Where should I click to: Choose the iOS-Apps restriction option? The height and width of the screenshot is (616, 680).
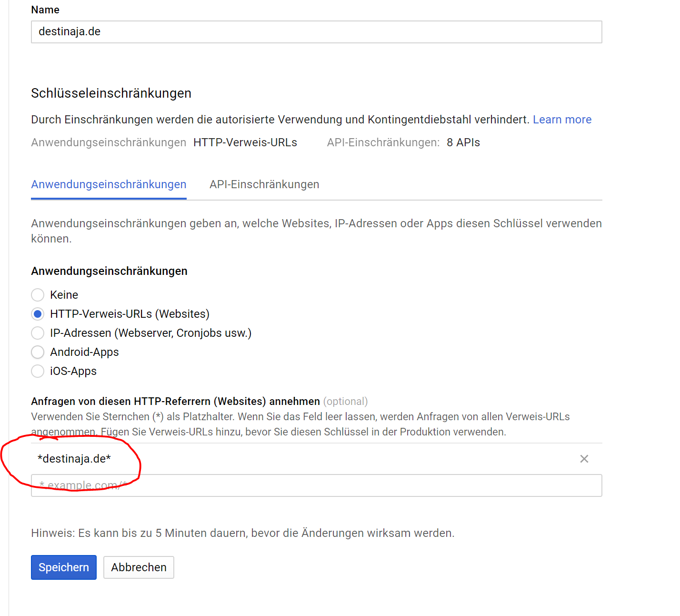point(38,371)
